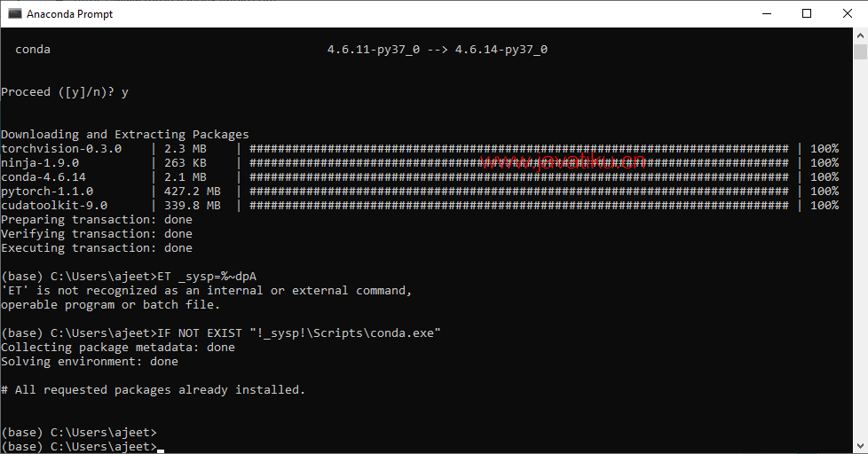Click the torchvision-0.3.0 package name

click(x=61, y=149)
